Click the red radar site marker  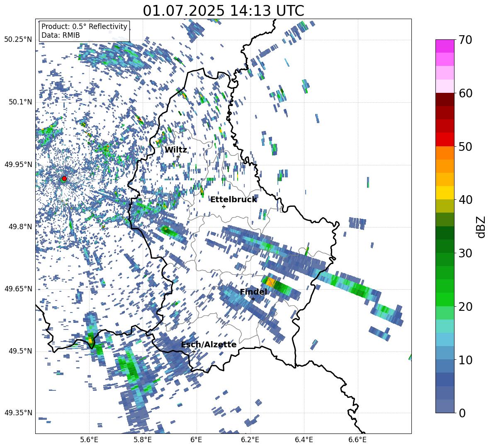(64, 179)
